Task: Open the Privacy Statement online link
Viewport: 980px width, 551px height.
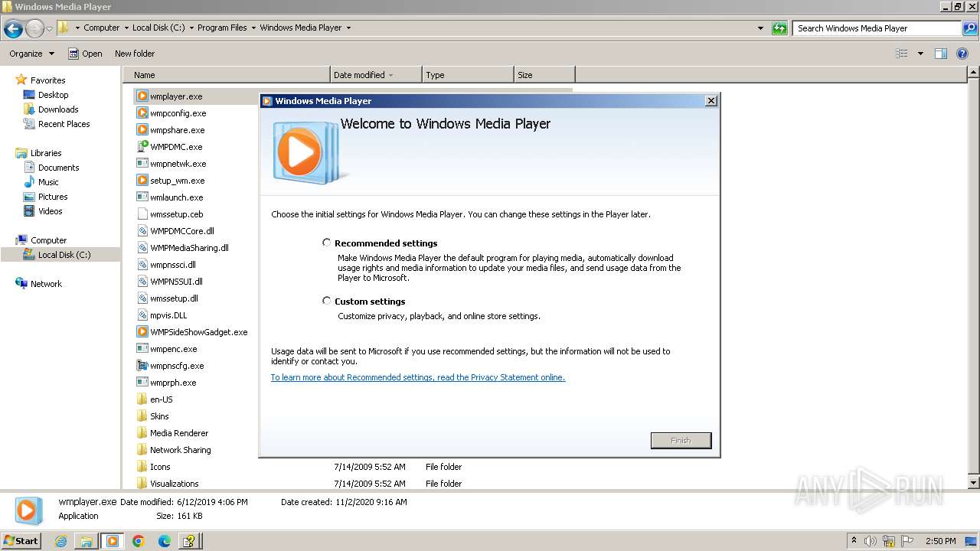Action: tap(418, 377)
